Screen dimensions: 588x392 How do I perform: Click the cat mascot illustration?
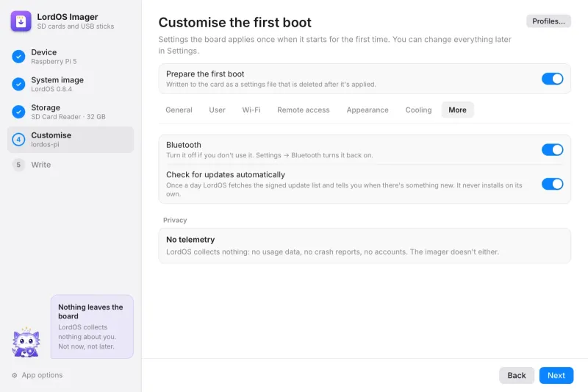26,342
